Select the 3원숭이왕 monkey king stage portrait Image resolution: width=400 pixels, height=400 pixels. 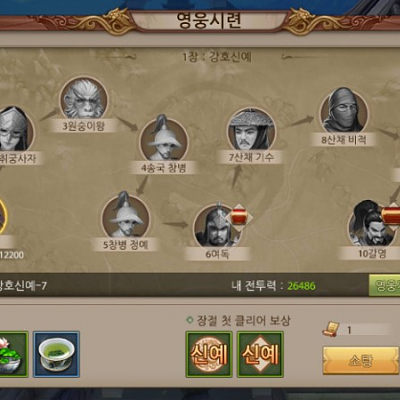[x=84, y=100]
